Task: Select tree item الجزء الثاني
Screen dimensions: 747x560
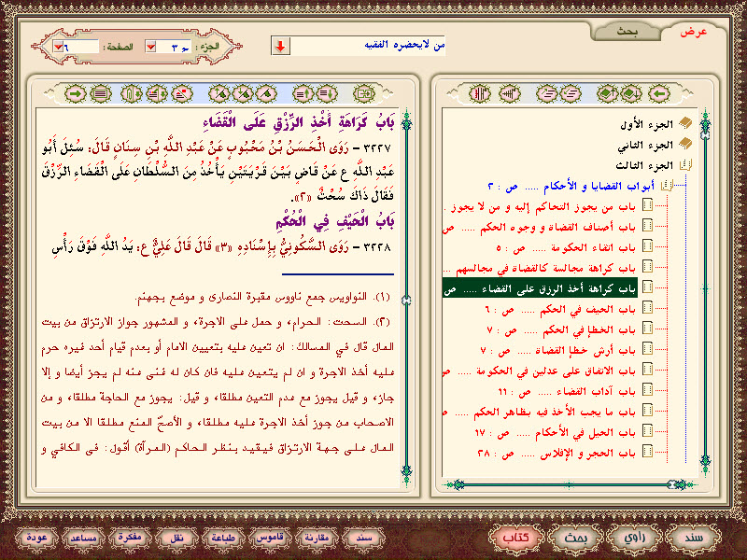Action: (645, 145)
